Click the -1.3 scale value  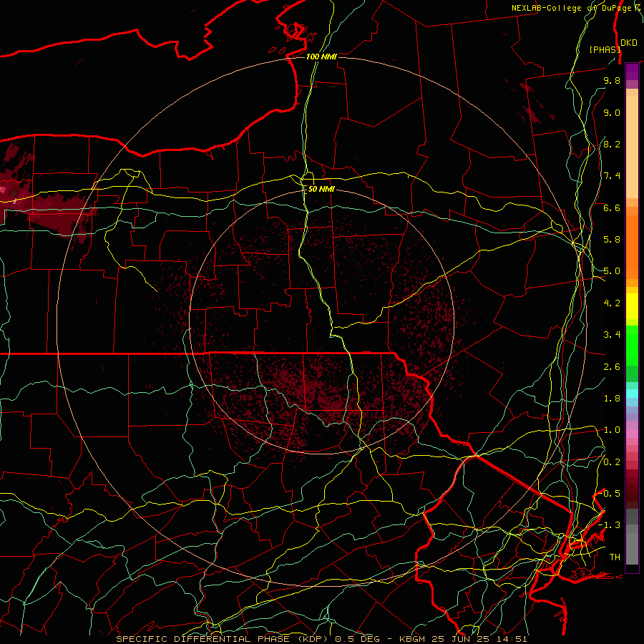coord(609,525)
